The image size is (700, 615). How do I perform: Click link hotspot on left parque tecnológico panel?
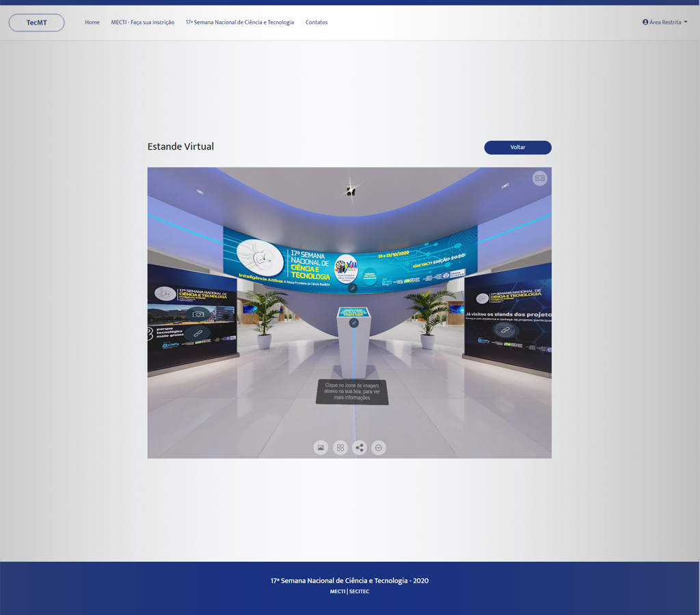[198, 333]
